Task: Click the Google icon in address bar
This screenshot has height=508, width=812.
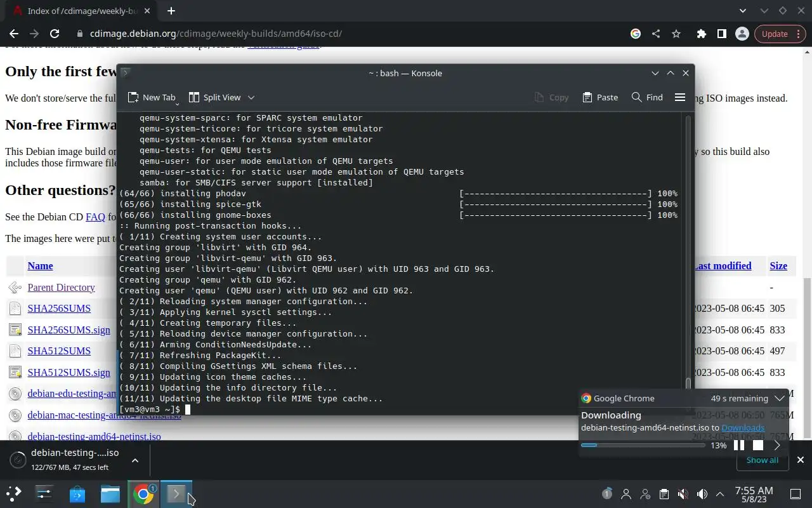Action: coord(636,34)
